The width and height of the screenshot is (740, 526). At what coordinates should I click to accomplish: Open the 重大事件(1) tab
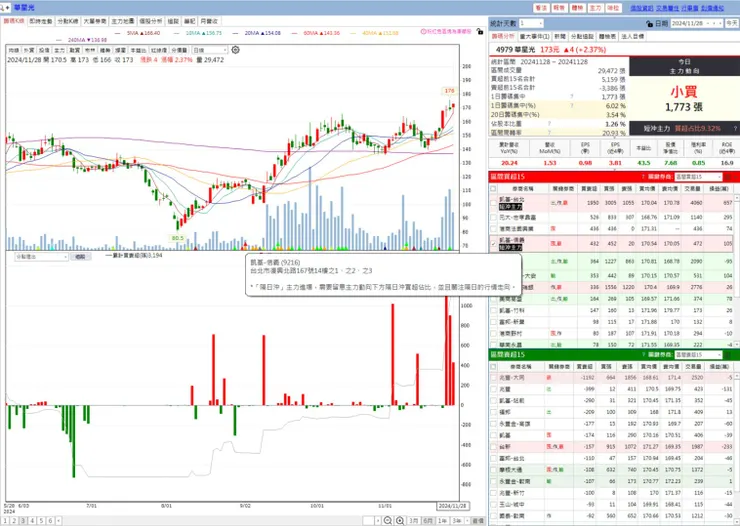tap(535, 36)
